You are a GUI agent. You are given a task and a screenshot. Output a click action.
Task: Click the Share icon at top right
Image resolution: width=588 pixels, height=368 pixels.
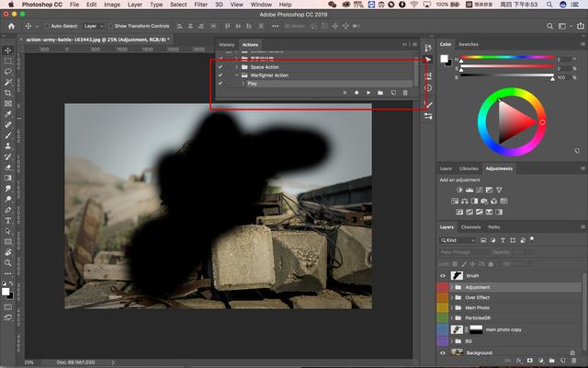580,26
